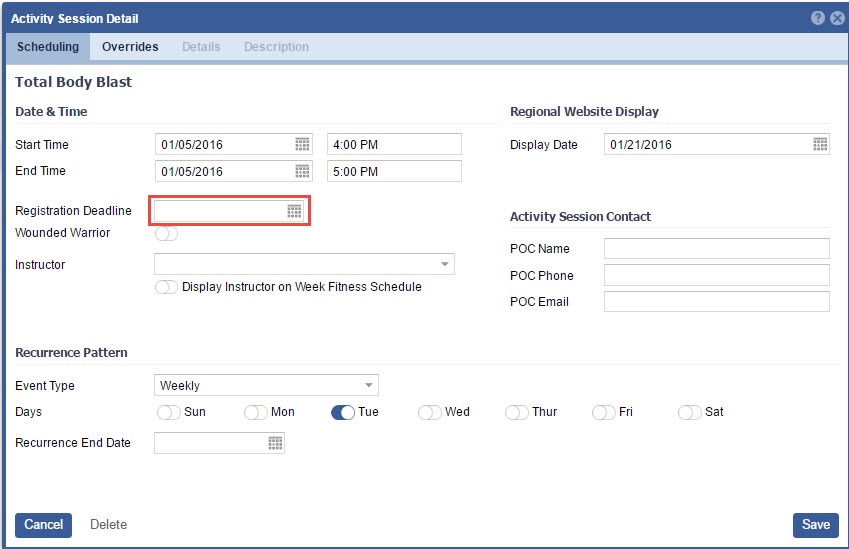
Task: Open the End Time date calendar picker
Action: coord(302,172)
